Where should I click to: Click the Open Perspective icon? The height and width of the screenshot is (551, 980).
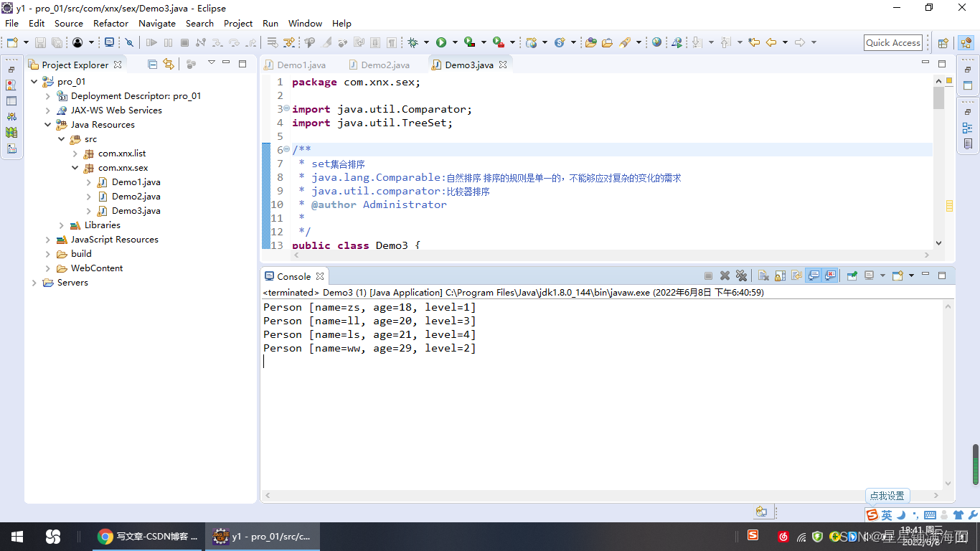click(943, 43)
